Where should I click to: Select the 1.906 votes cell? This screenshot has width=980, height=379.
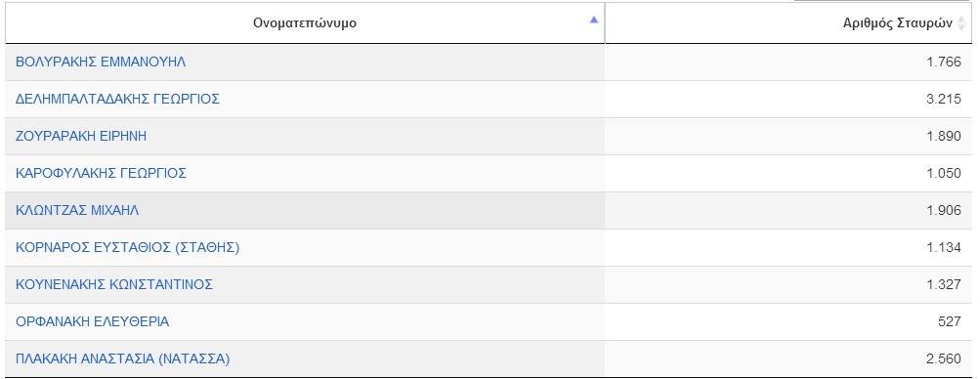(788, 210)
